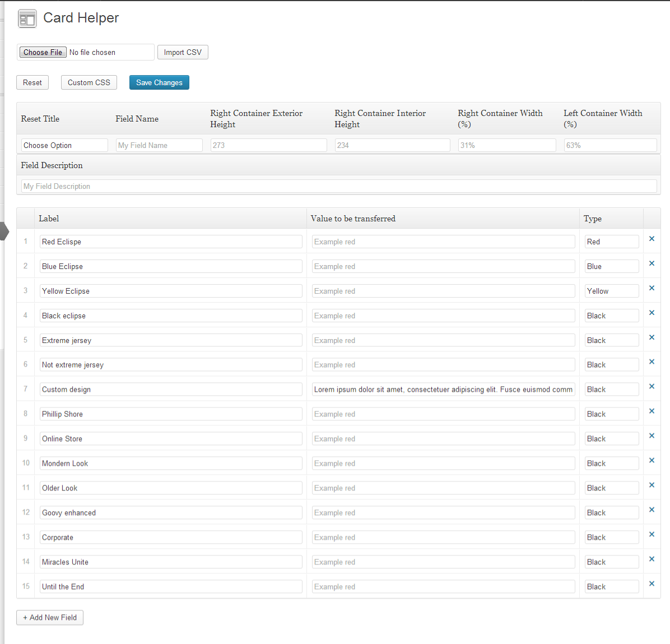Add New Field at the bottom
The width and height of the screenshot is (670, 644).
[x=50, y=618]
